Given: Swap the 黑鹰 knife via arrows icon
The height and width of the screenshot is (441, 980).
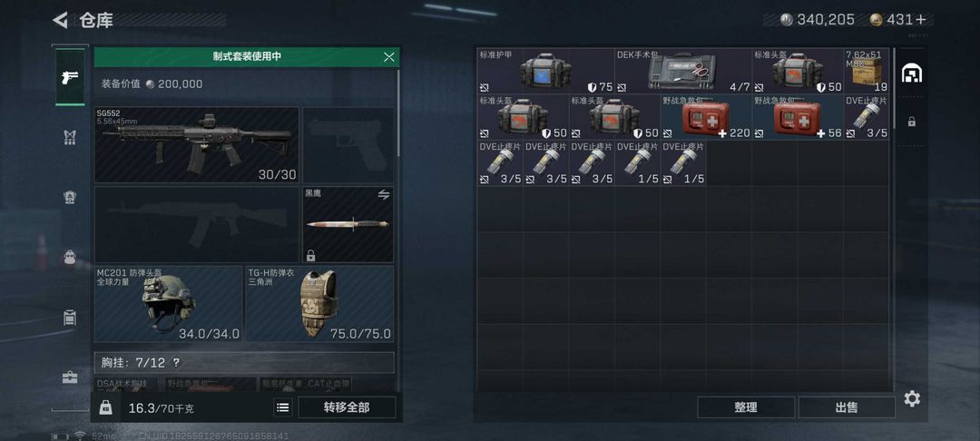Looking at the screenshot, I should (384, 195).
